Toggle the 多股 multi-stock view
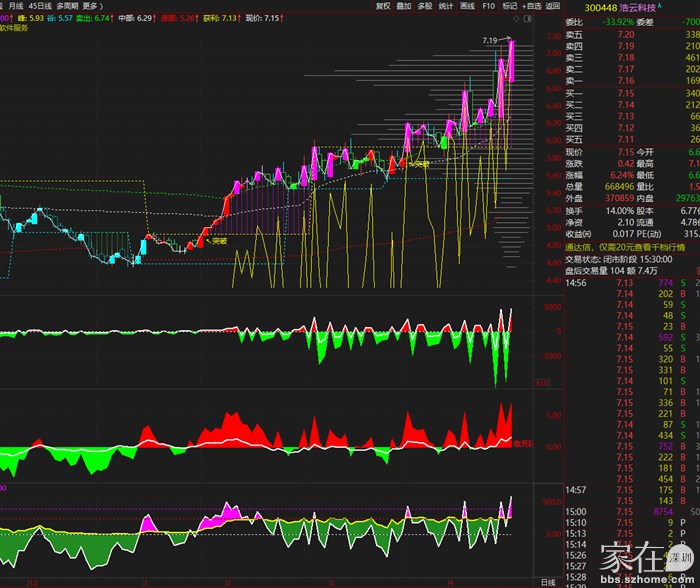 pyautogui.click(x=425, y=5)
